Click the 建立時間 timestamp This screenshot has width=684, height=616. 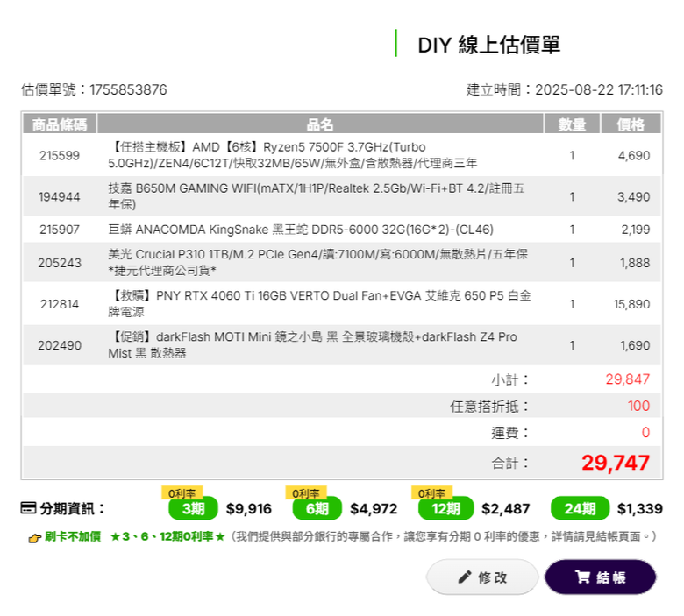[x=565, y=89]
